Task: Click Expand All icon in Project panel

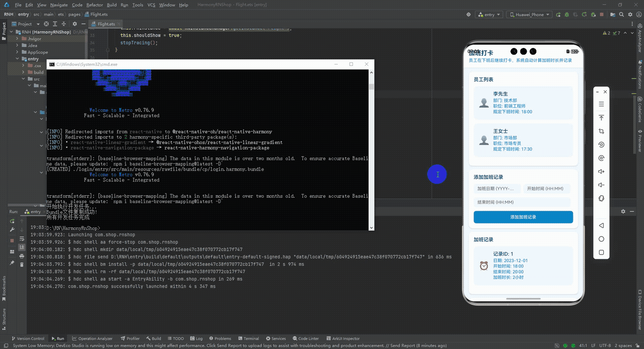Action: pos(56,24)
